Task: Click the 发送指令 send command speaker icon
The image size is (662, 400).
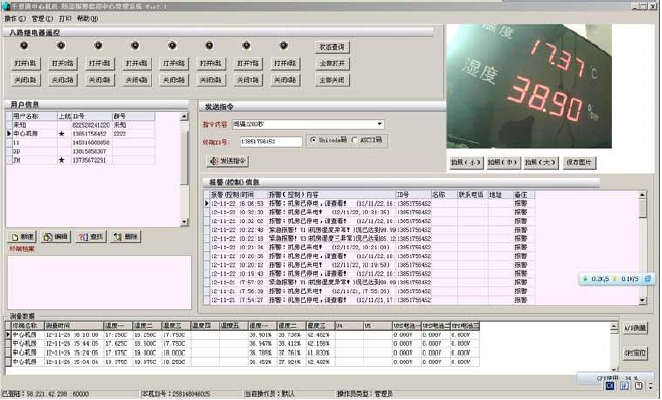Action: [x=214, y=161]
